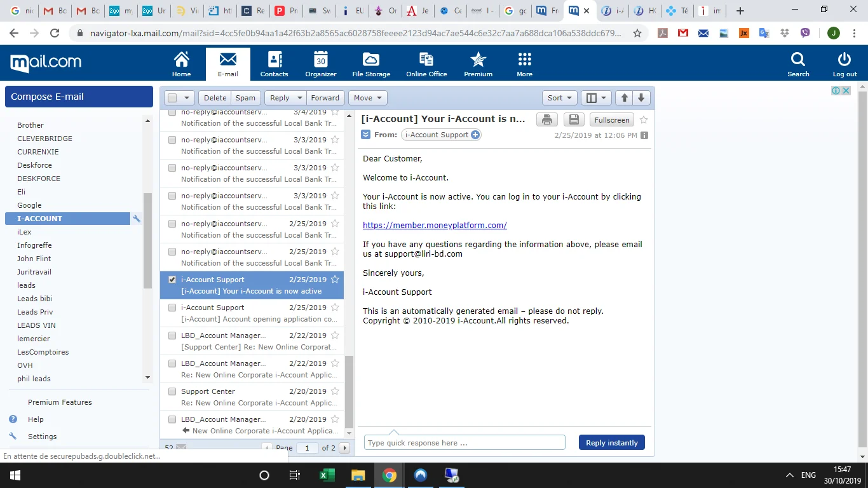
Task: Open the Dropbox extension icon
Action: point(785,33)
